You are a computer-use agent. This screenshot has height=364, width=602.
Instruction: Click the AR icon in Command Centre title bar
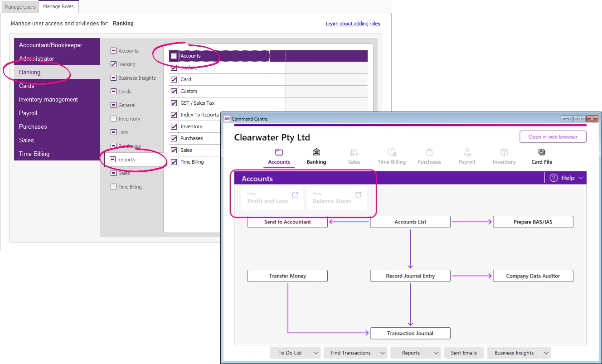coord(227,119)
